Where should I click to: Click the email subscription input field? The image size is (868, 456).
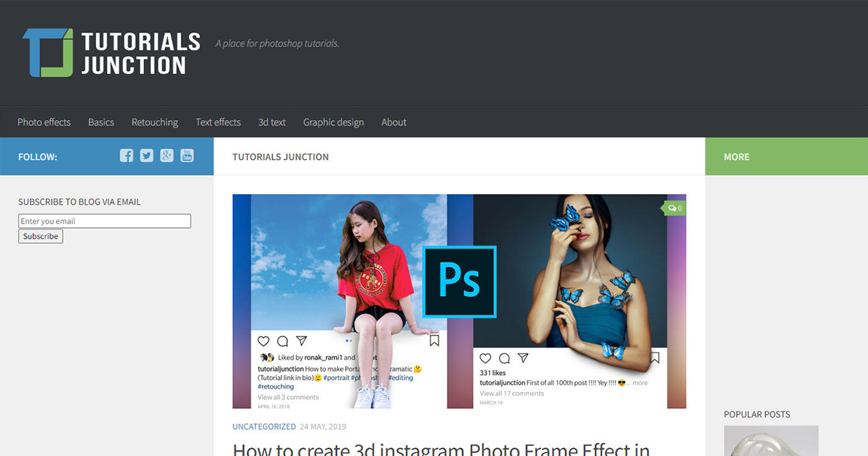(104, 221)
